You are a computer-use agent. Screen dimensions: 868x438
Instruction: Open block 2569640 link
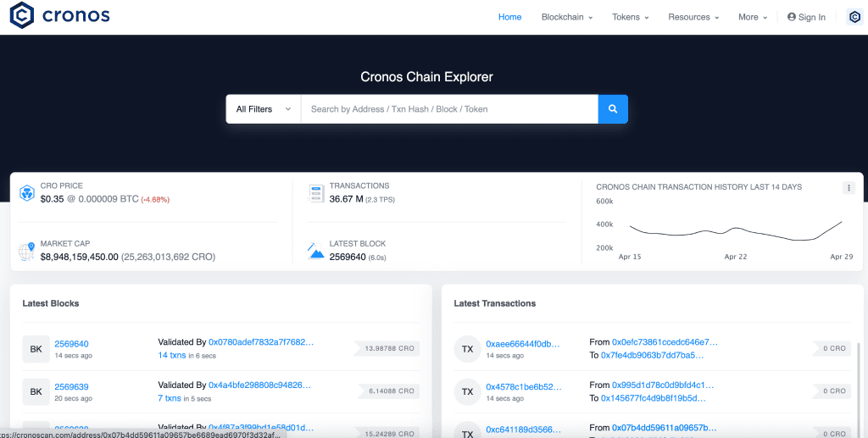pyautogui.click(x=71, y=344)
